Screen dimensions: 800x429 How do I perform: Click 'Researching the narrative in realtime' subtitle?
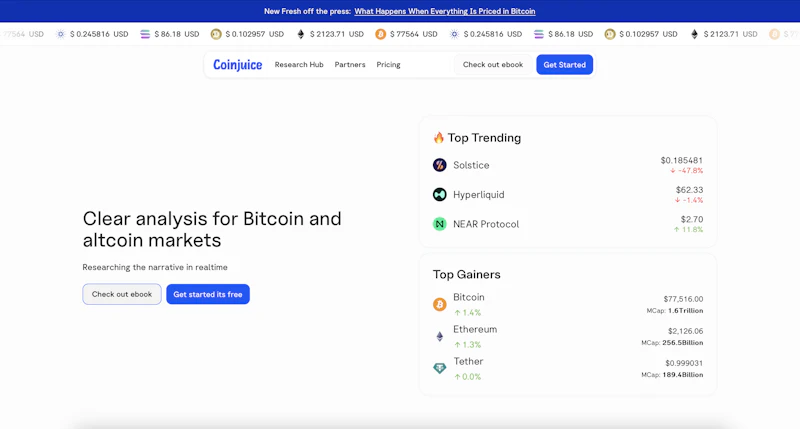click(155, 267)
